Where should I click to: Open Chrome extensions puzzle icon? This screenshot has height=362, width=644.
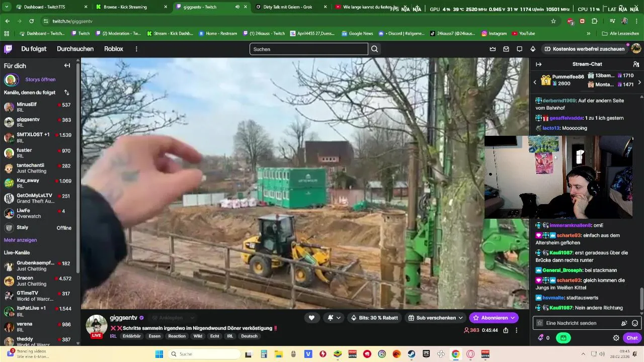pyautogui.click(x=595, y=21)
